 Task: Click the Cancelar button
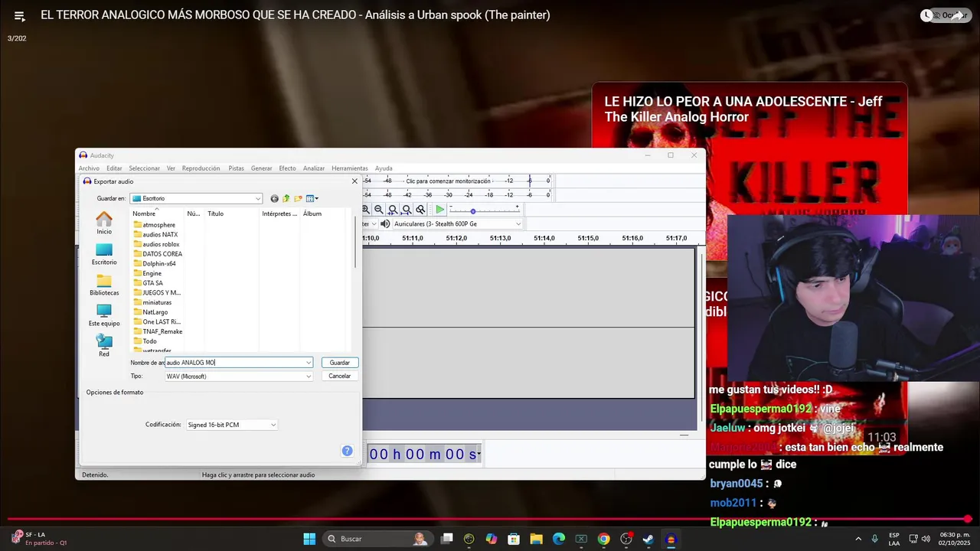click(x=340, y=377)
